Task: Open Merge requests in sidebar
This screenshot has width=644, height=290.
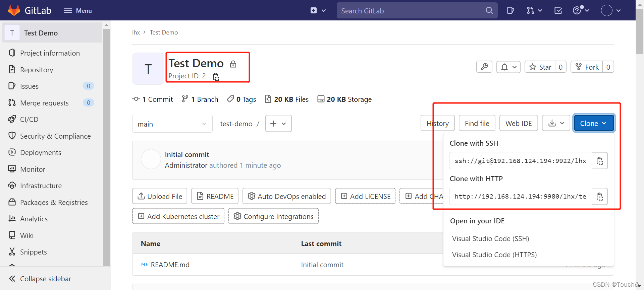Action: 44,103
